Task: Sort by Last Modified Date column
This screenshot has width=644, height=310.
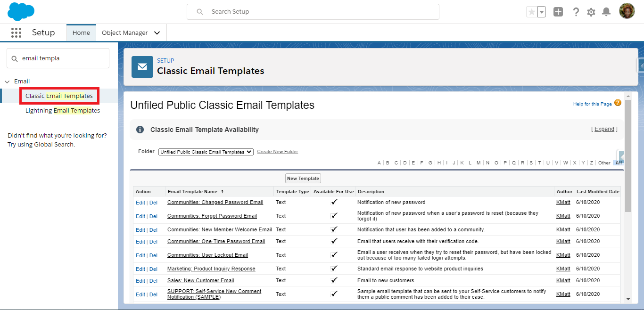Action: (598, 192)
